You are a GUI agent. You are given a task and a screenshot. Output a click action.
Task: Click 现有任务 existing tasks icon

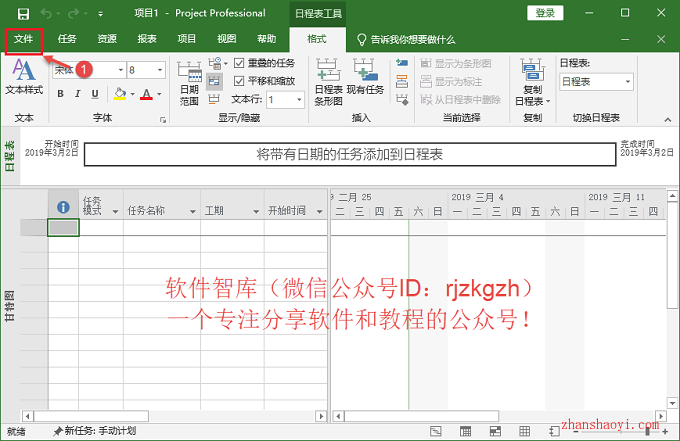365,77
